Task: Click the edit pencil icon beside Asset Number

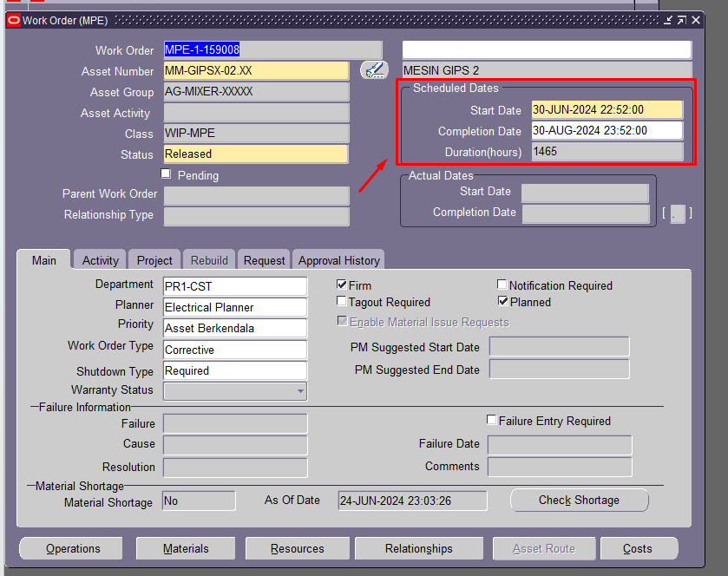Action: tap(374, 70)
